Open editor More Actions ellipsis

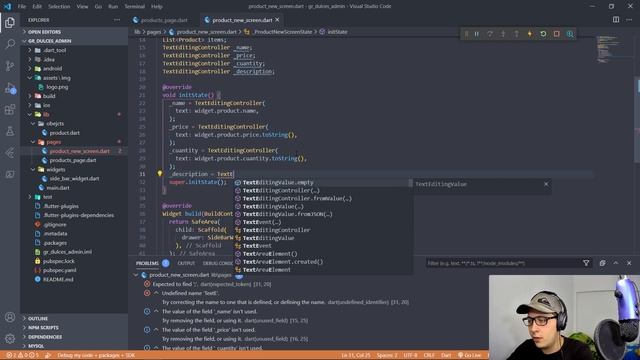point(629,20)
